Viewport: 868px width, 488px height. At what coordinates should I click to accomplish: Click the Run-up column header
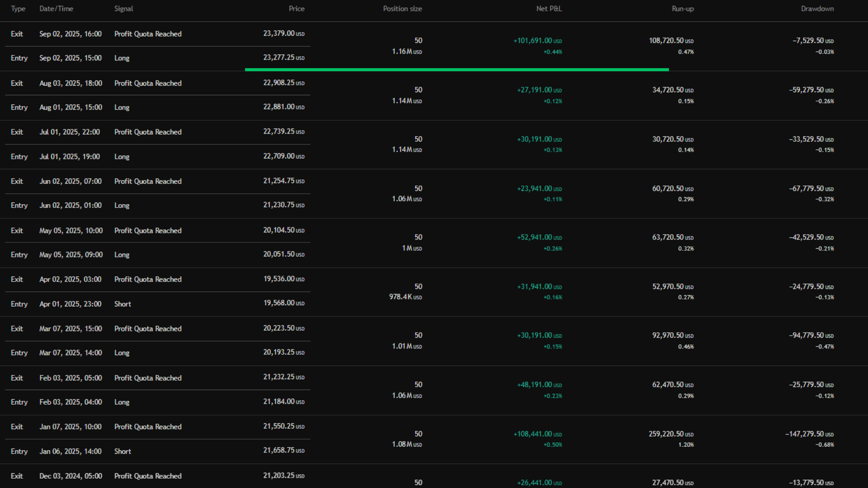coord(682,8)
